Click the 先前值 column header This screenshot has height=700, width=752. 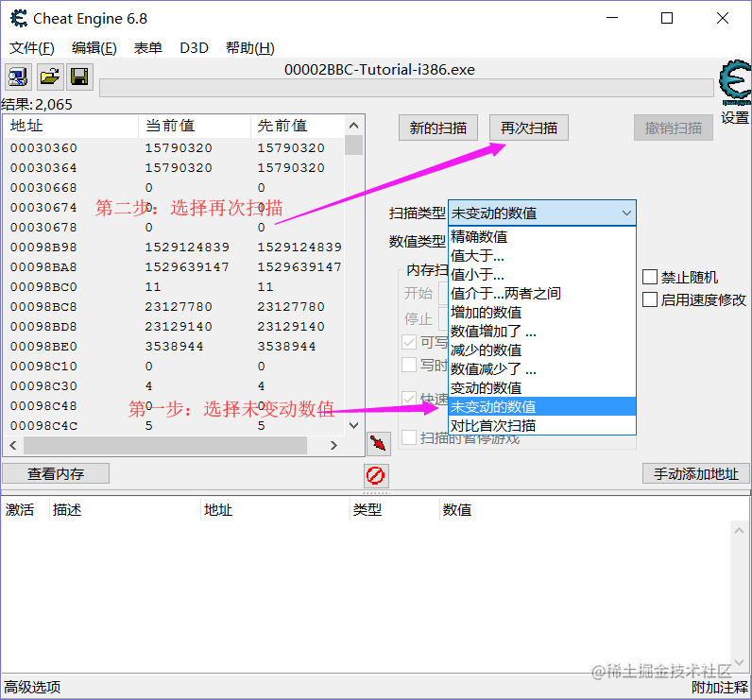coord(298,126)
